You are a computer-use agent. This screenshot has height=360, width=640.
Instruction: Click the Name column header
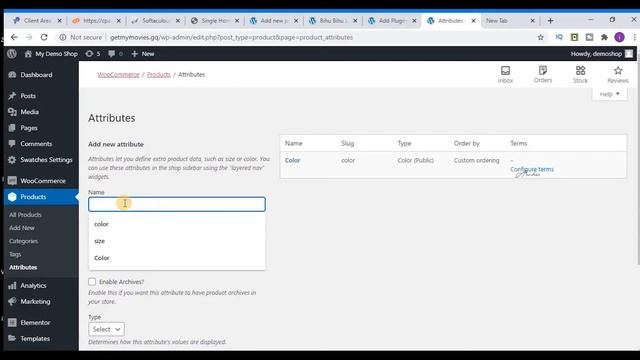point(293,143)
